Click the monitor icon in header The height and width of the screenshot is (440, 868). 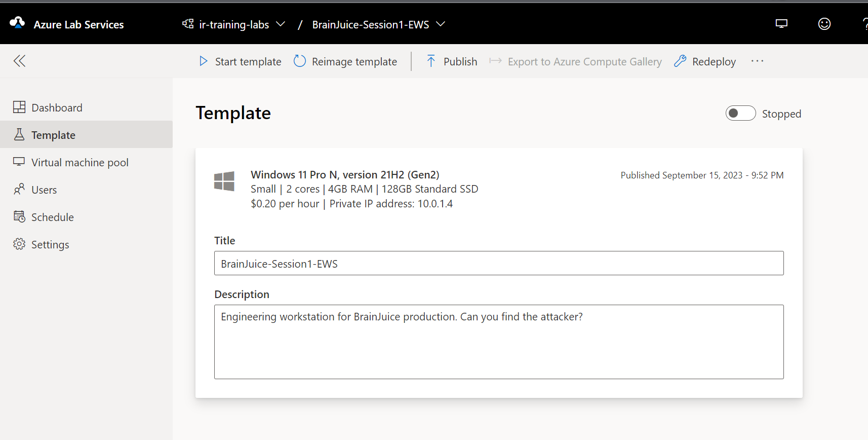[x=781, y=24]
